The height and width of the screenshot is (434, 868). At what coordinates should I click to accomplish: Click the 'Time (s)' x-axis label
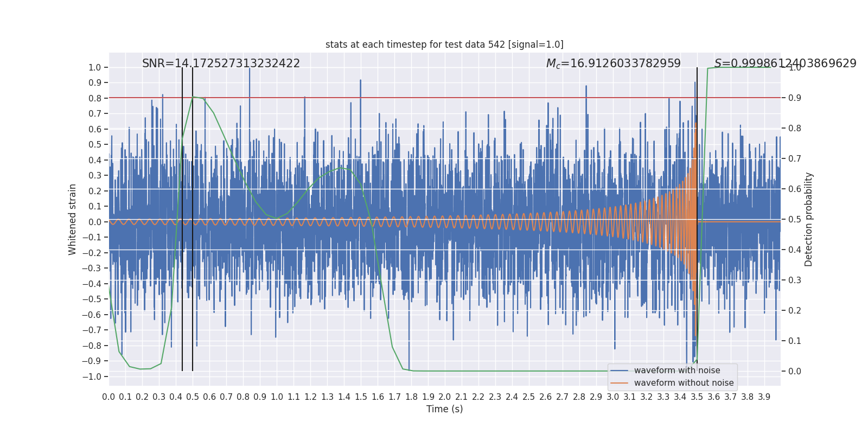444,409
